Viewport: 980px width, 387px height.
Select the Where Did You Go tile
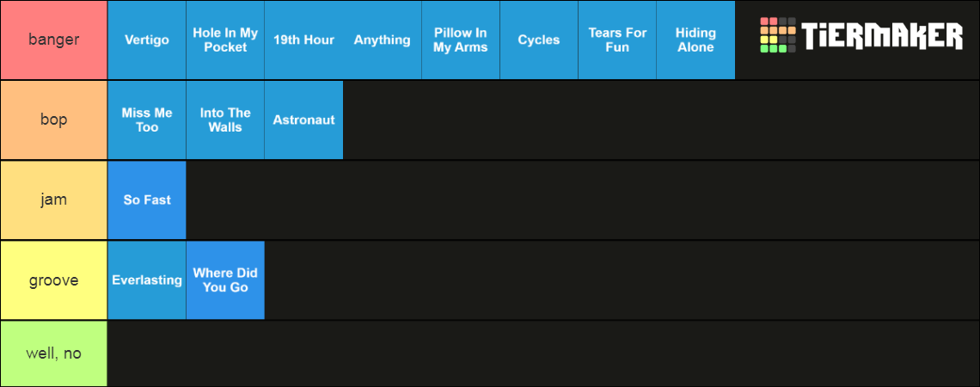point(225,280)
